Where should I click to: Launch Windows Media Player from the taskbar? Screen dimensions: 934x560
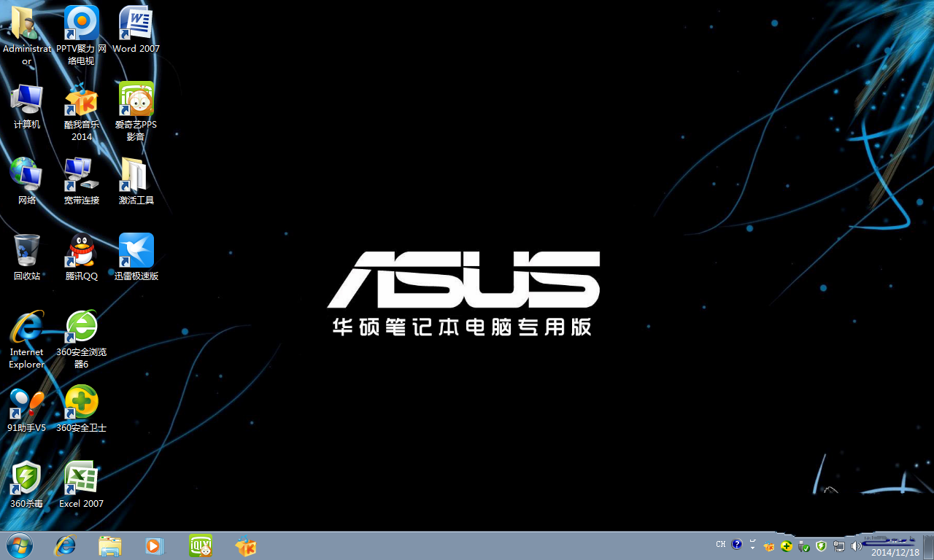[x=155, y=545]
